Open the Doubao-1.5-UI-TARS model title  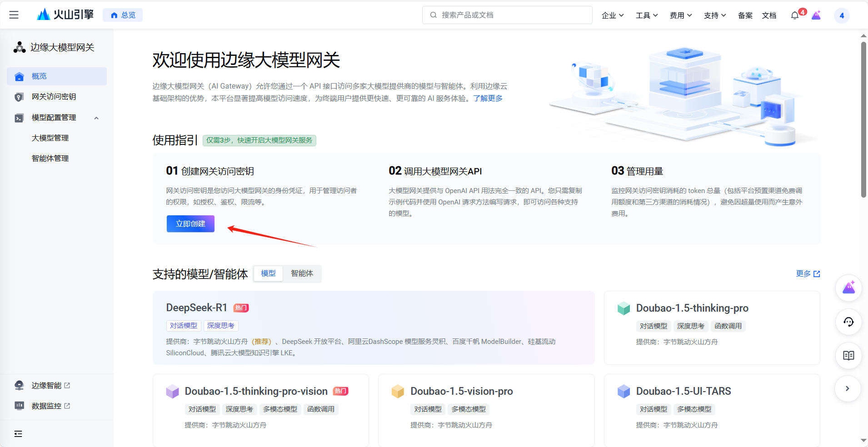click(683, 391)
